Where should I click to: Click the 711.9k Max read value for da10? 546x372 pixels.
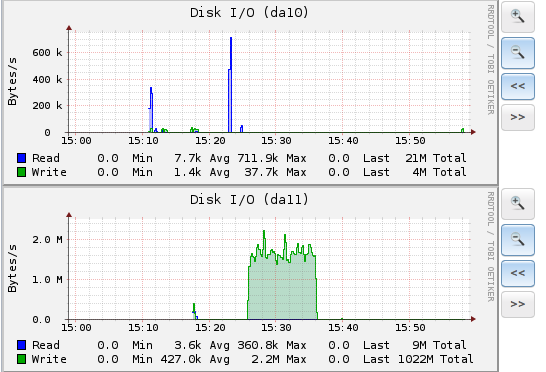point(258,158)
